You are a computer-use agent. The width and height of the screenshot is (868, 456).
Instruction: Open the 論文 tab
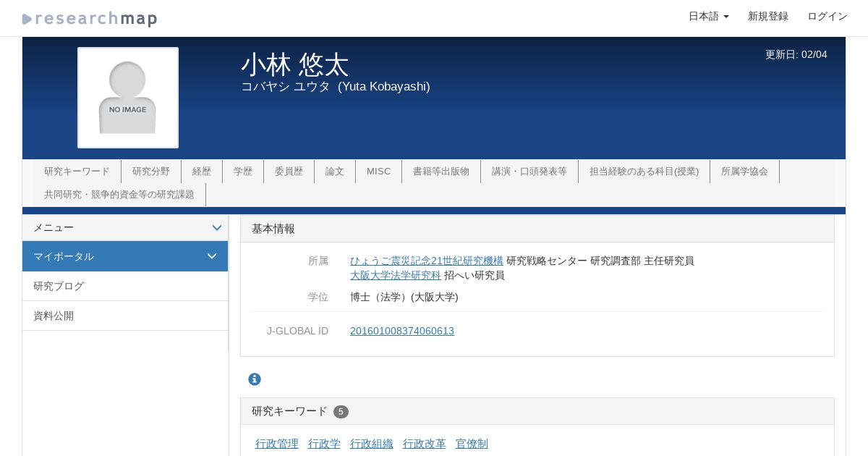[335, 172]
